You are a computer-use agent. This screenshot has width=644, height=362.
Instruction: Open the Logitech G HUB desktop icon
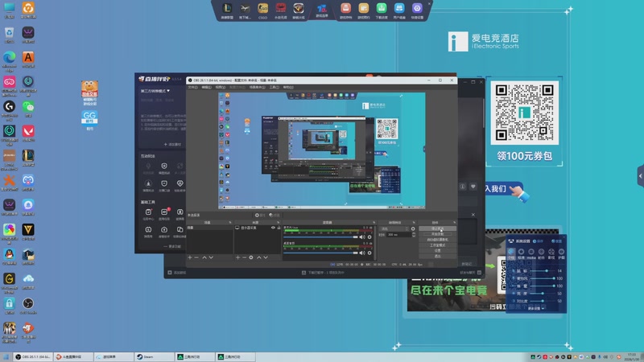click(9, 107)
